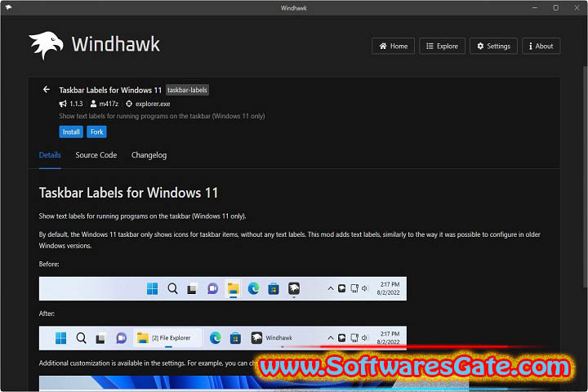
Task: Click the Task View icon in Before image
Action: tap(192, 289)
